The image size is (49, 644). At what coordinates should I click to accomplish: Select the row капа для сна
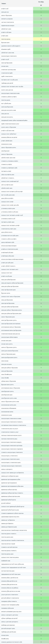pyautogui.click(x=24, y=12)
